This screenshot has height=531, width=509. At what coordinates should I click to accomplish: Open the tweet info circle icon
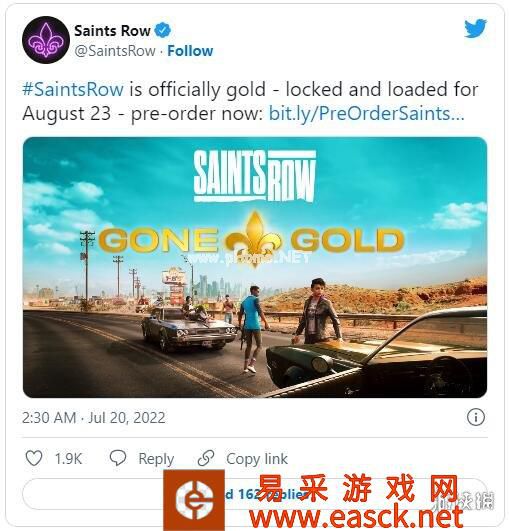(476, 417)
